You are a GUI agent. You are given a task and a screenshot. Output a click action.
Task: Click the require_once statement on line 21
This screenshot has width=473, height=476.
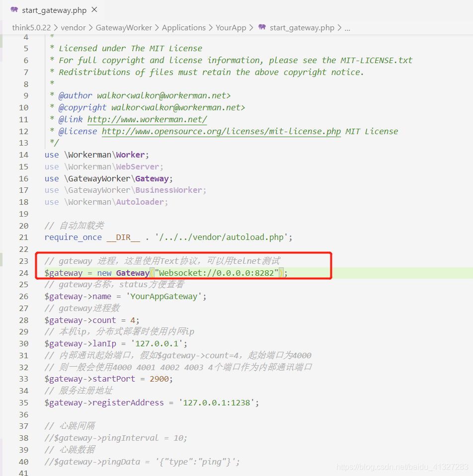pyautogui.click(x=73, y=237)
